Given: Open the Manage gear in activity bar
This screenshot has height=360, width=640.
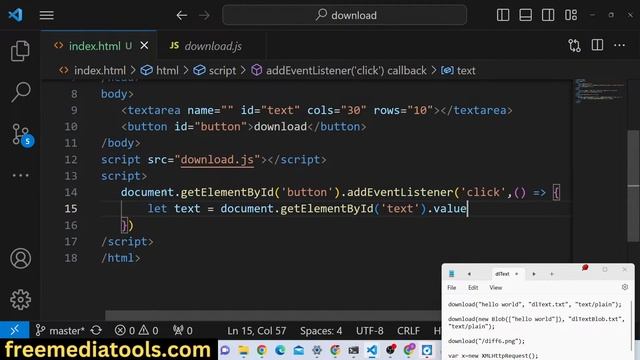Looking at the screenshot, I should pos(20,300).
